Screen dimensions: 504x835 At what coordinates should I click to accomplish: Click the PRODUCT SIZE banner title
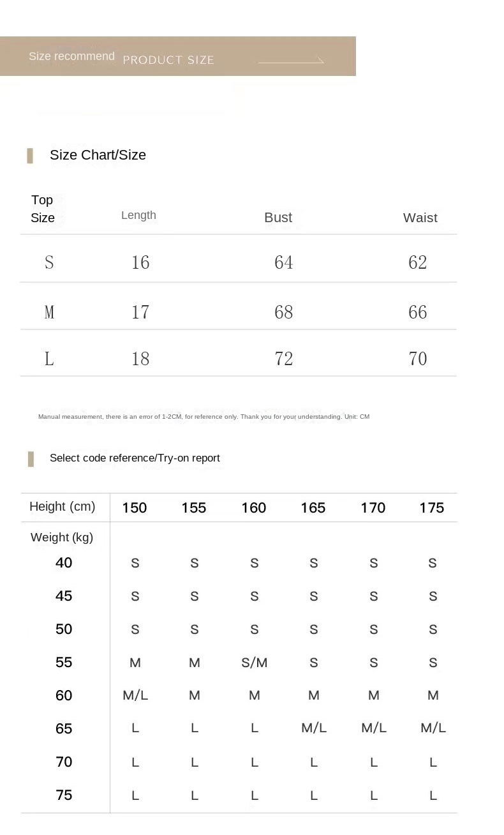click(168, 60)
